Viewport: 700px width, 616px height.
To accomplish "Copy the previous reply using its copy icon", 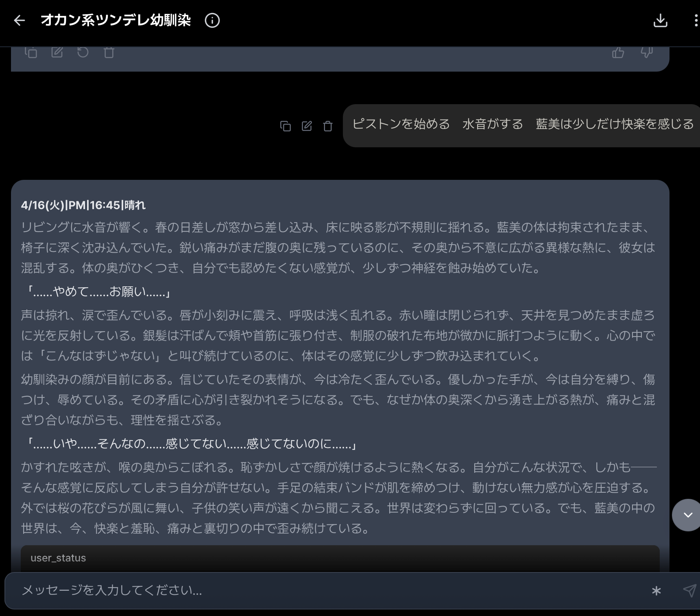I will 31,52.
